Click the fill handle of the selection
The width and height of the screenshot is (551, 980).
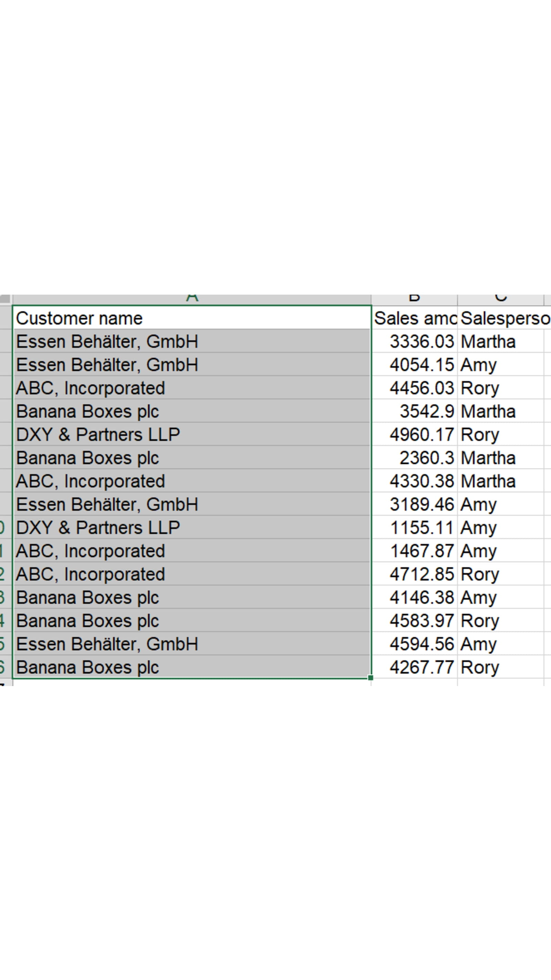tap(371, 677)
